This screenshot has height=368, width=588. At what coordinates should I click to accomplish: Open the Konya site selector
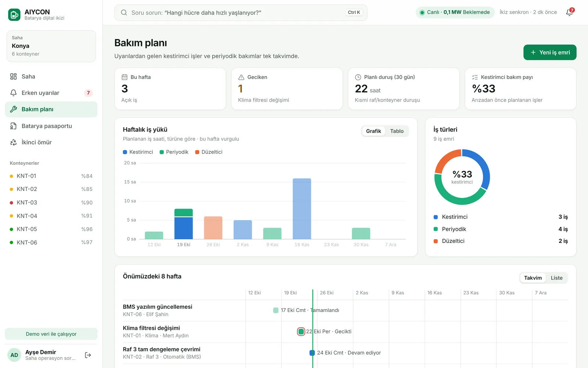[51, 46]
